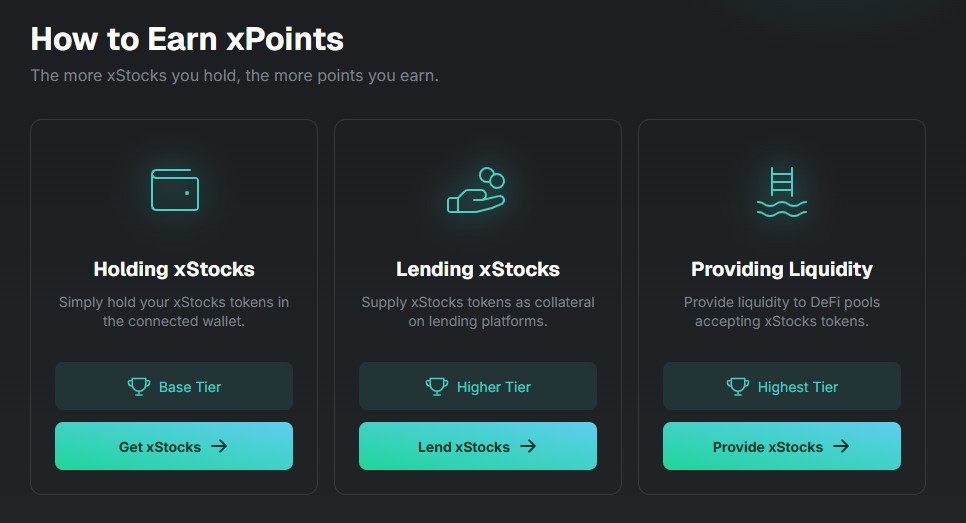Viewport: 966px width, 523px height.
Task: Click the arrow icon on Lend xStocks
Action: 528,446
